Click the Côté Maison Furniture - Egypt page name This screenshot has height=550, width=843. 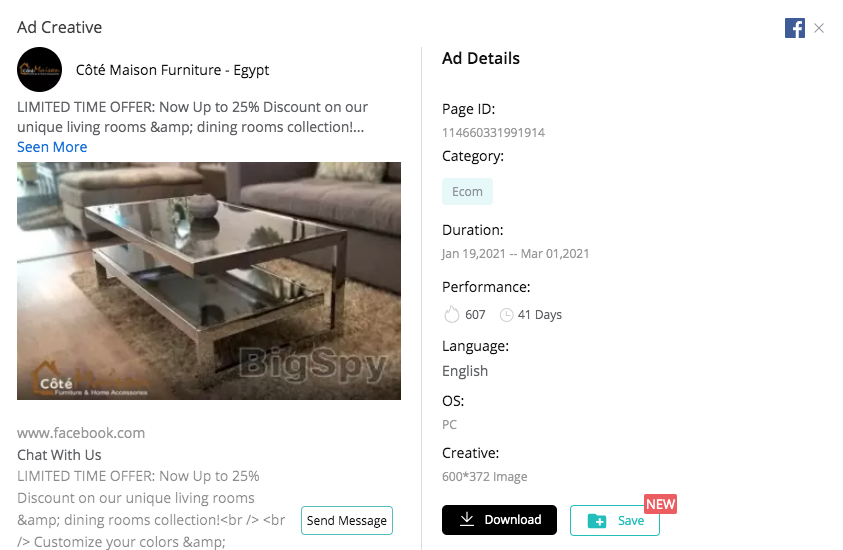pyautogui.click(x=172, y=70)
